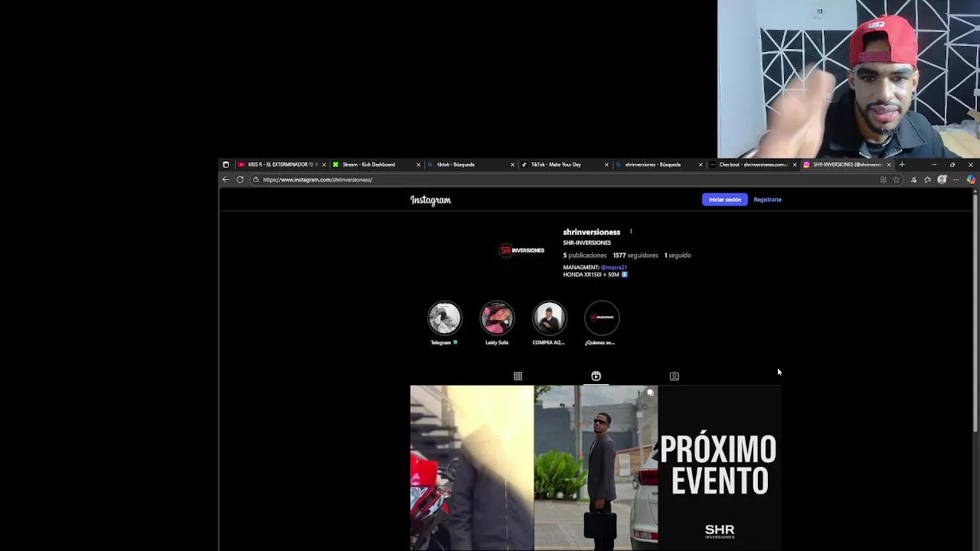View the 1577 seguidores list
The height and width of the screenshot is (551, 980).
click(635, 256)
